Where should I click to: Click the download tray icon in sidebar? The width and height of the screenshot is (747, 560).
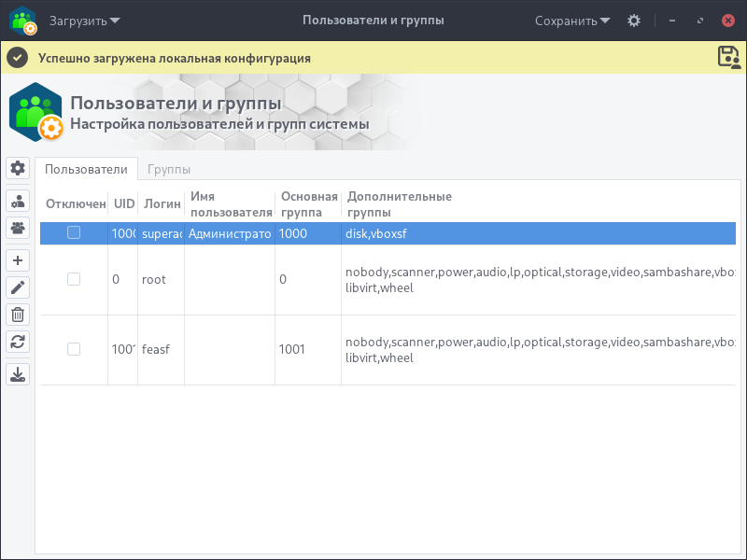pyautogui.click(x=18, y=374)
